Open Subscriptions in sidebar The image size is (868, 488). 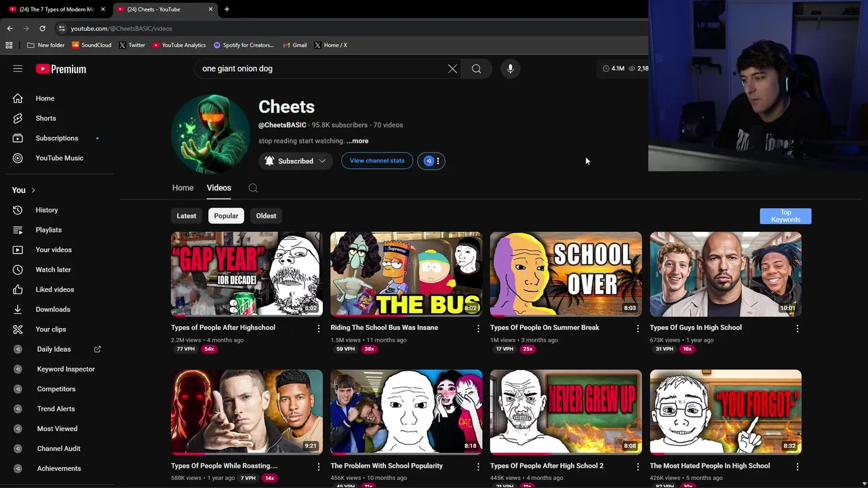pyautogui.click(x=58, y=138)
